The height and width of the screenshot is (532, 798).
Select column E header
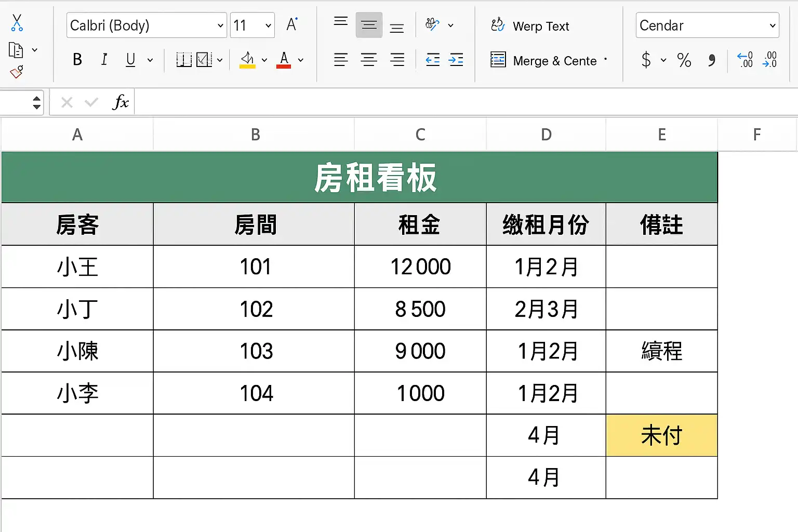pos(661,135)
